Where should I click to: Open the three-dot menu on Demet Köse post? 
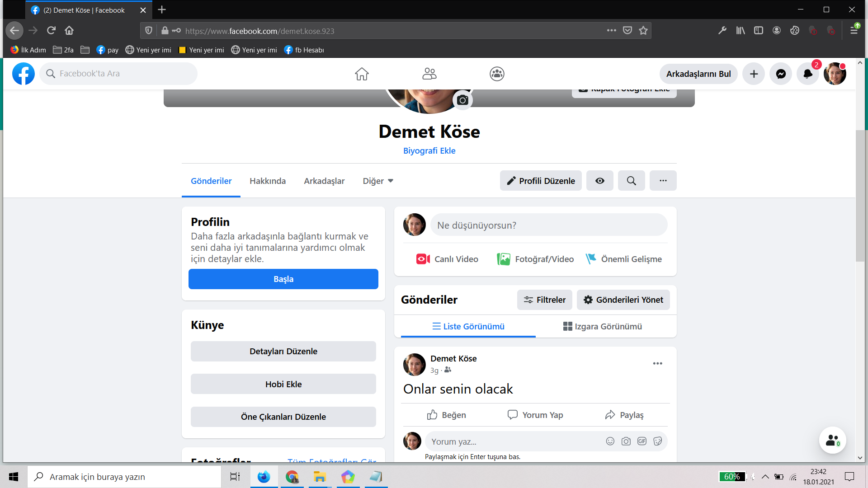coord(658,363)
